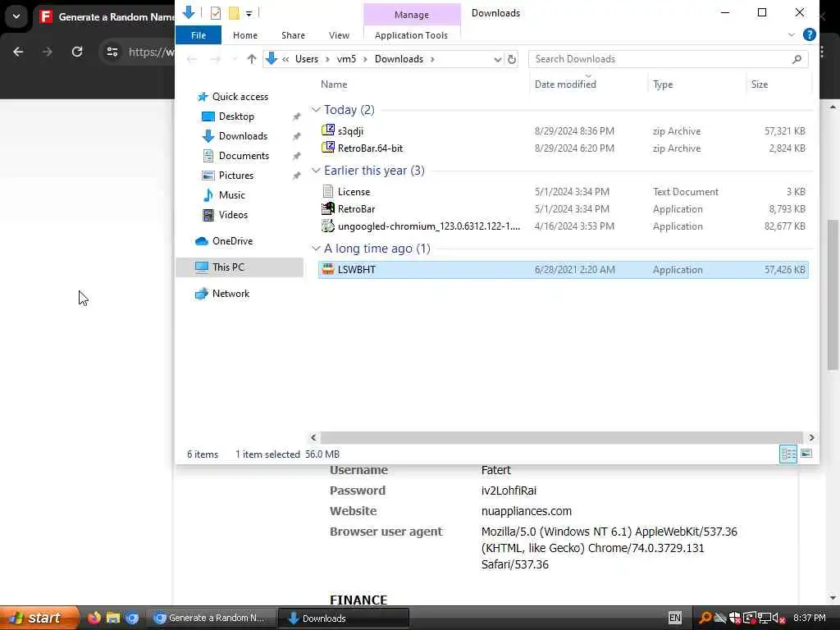Image resolution: width=840 pixels, height=630 pixels.
Task: Click the horizontal scrollbar track
Action: (x=561, y=438)
